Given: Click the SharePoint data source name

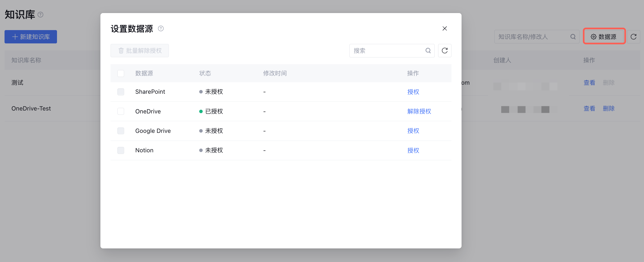Looking at the screenshot, I should click(x=150, y=92).
